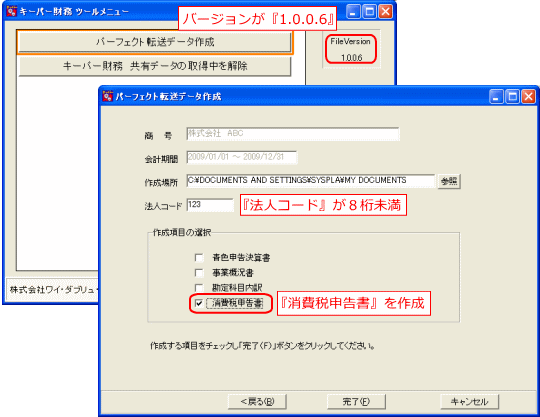The height and width of the screenshot is (417, 540).
Task: Click the 参照 browse button
Action: click(449, 181)
